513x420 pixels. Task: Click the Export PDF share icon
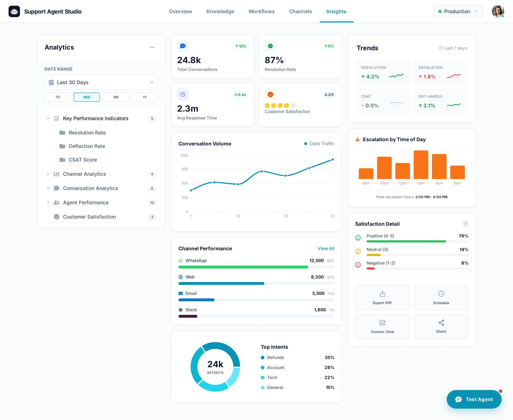pyautogui.click(x=382, y=294)
